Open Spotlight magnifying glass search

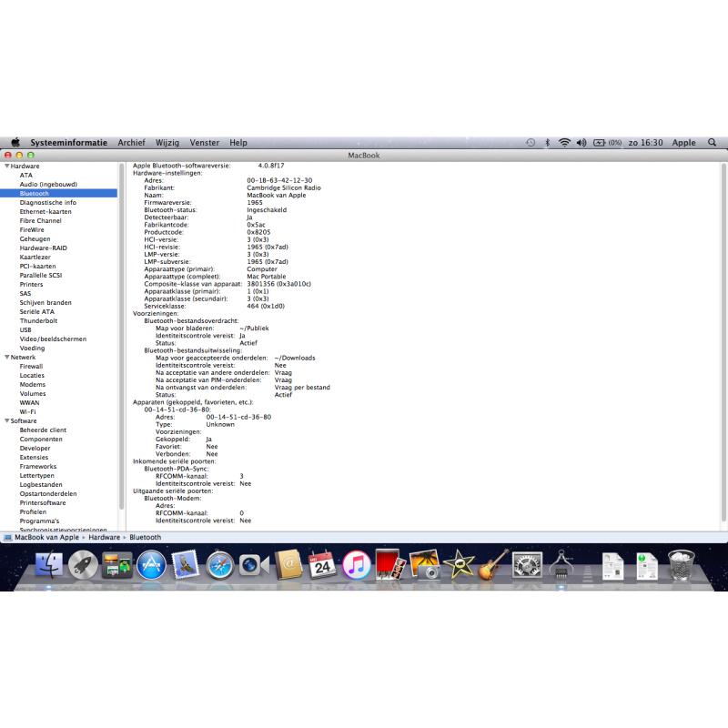713,143
